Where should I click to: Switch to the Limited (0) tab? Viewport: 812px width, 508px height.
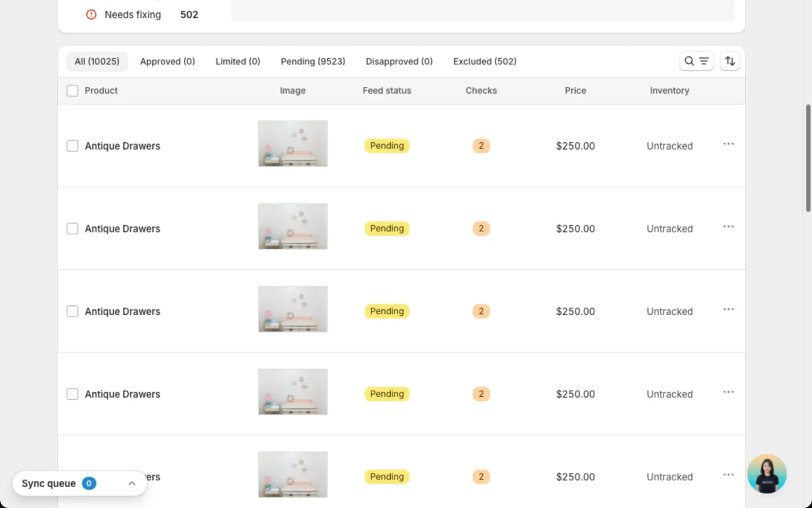pyautogui.click(x=238, y=62)
